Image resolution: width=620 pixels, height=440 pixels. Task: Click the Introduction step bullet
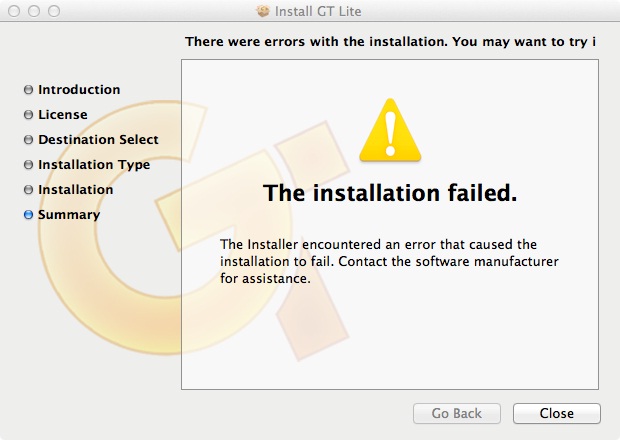[28, 90]
